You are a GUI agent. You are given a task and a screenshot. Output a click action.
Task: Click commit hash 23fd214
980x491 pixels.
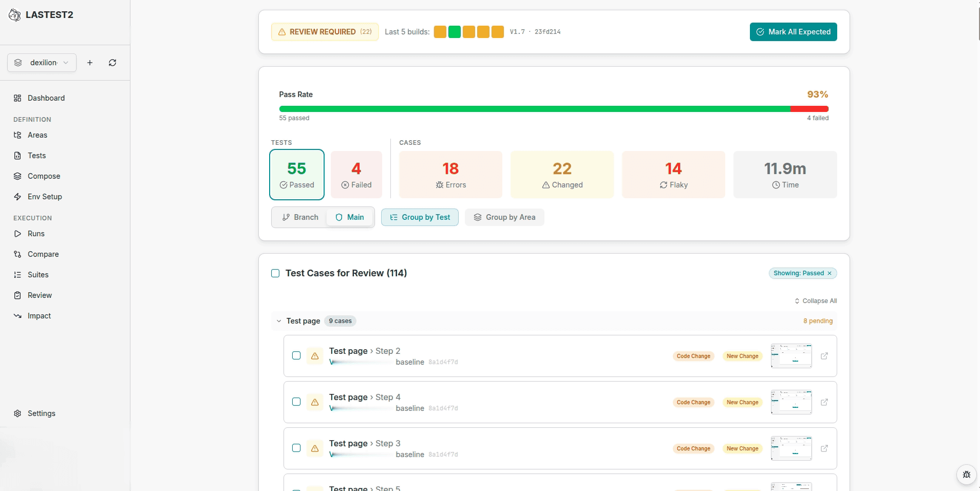pyautogui.click(x=548, y=32)
